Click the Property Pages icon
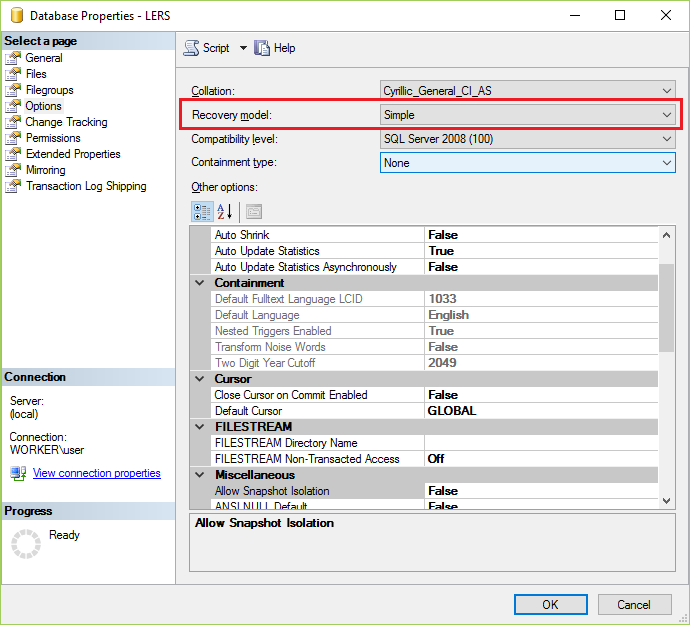Screen dimensions: 690x625 tap(254, 212)
